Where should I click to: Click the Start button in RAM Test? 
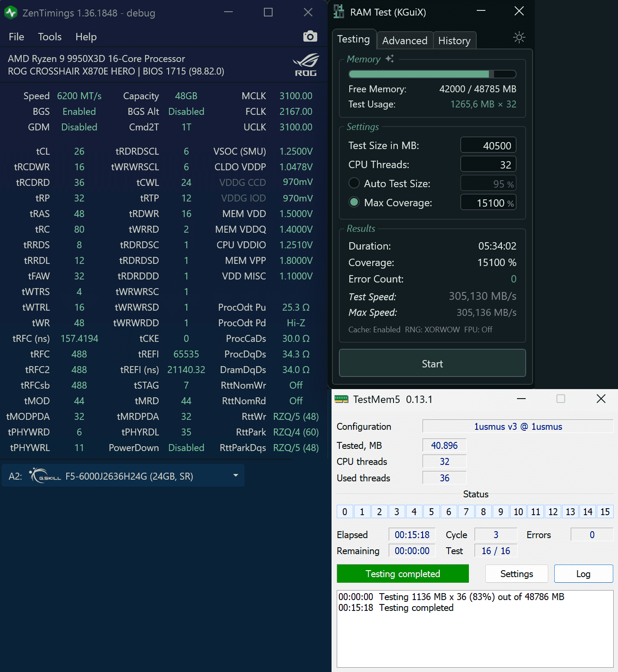[x=432, y=363]
